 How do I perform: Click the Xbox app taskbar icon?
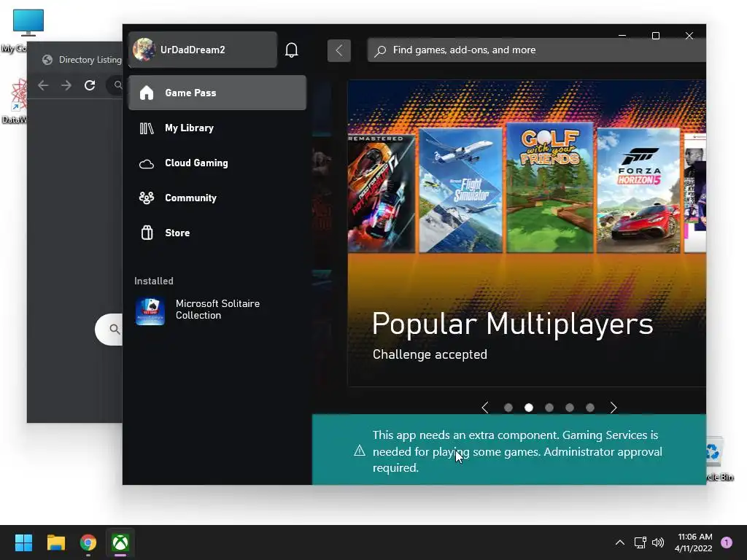click(x=120, y=542)
